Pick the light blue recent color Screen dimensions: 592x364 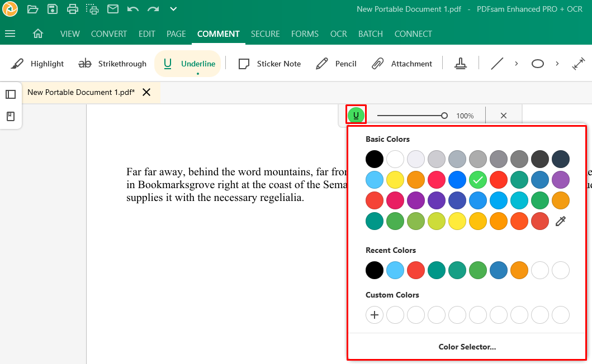click(x=395, y=270)
